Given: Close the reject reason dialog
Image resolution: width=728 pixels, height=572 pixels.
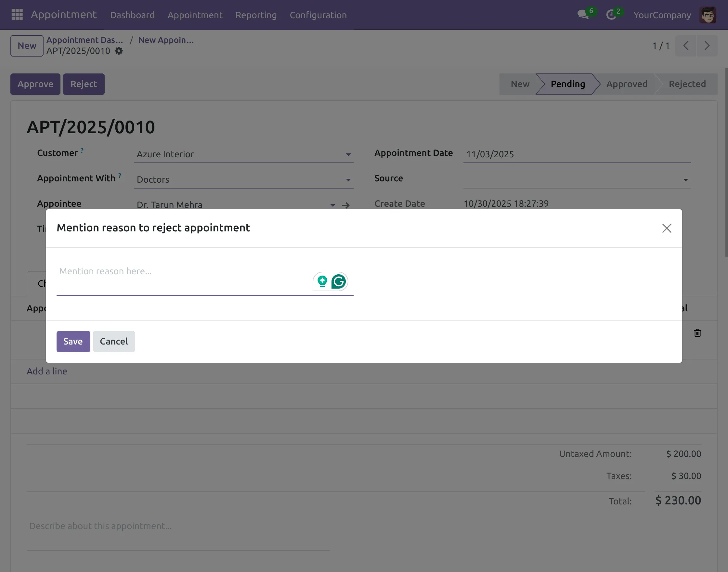Looking at the screenshot, I should (x=667, y=228).
